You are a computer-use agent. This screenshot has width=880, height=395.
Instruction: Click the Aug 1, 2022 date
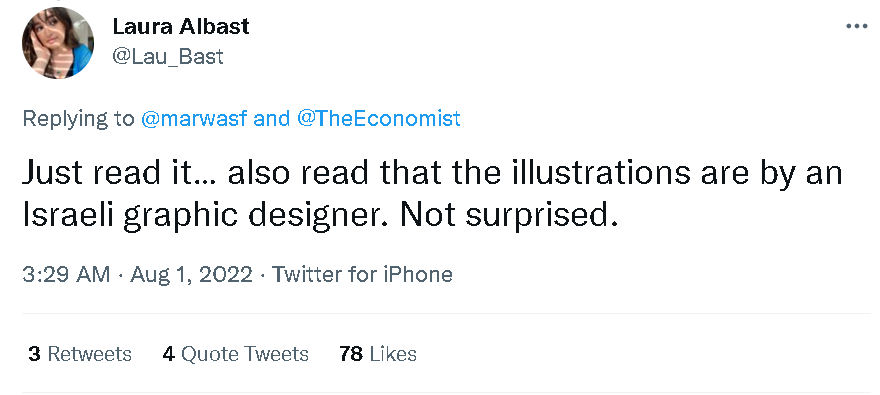click(x=191, y=274)
